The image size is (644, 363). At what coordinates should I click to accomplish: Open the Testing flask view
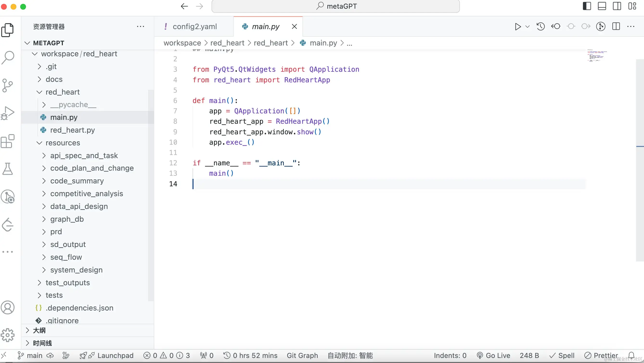coord(7,169)
